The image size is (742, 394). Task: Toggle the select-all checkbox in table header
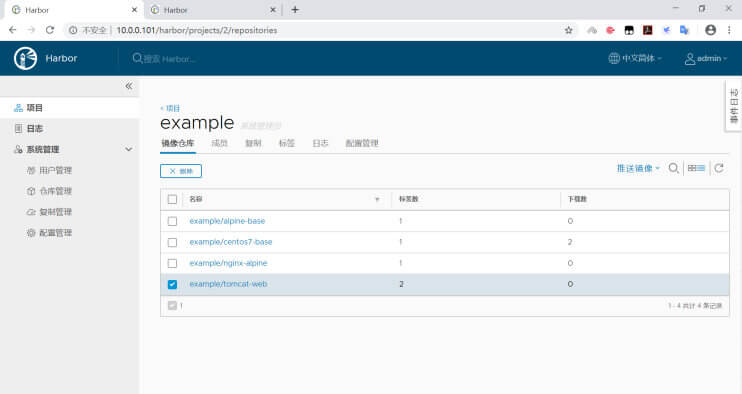(172, 199)
